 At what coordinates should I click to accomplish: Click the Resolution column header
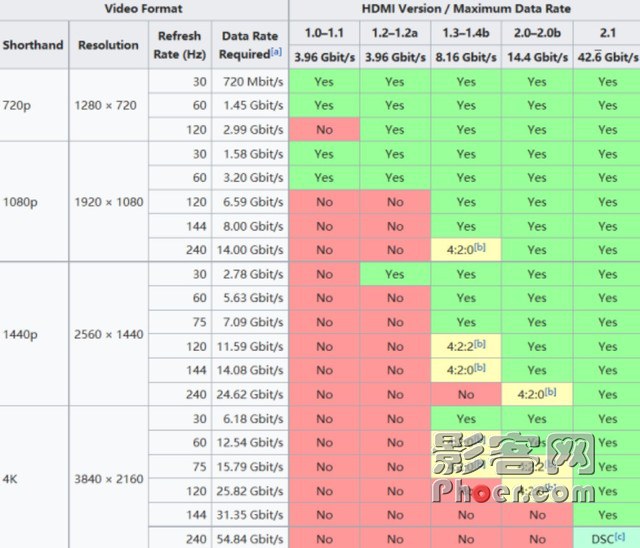pyautogui.click(x=108, y=45)
